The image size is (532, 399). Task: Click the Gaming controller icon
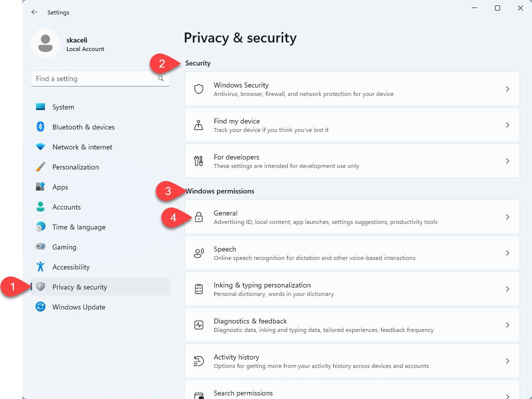pos(40,246)
